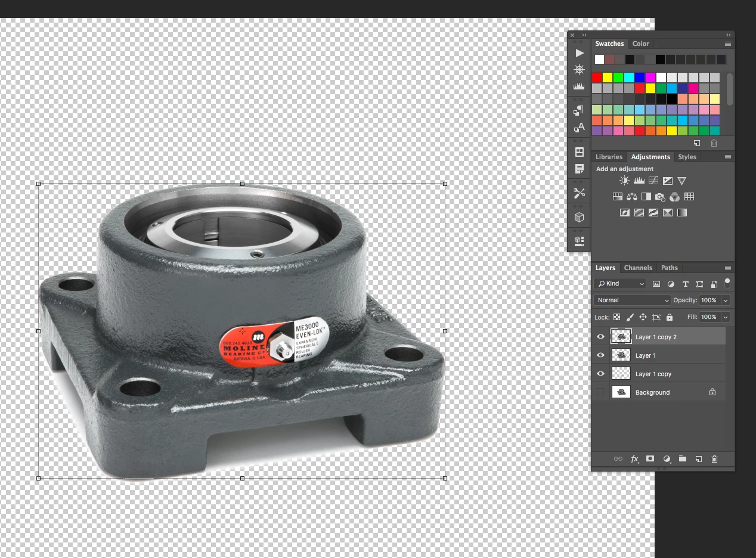Open the Properties panel icon
The image size is (756, 558).
click(x=579, y=152)
